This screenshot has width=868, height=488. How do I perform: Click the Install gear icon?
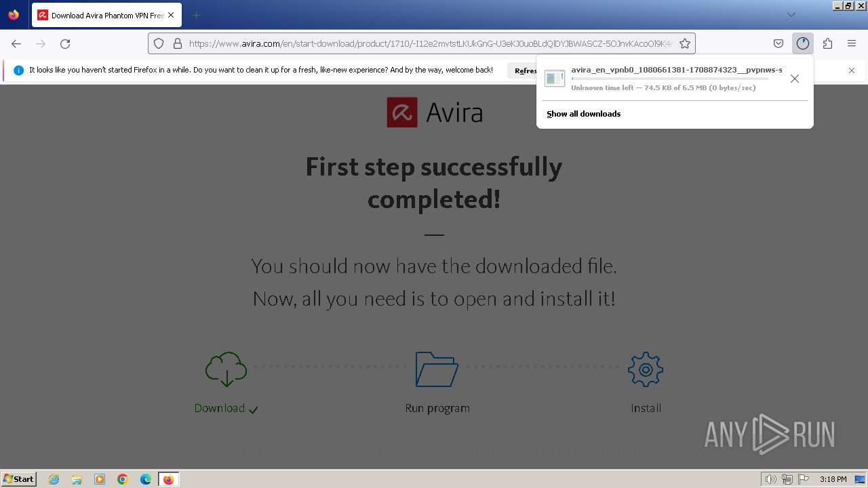(x=646, y=369)
